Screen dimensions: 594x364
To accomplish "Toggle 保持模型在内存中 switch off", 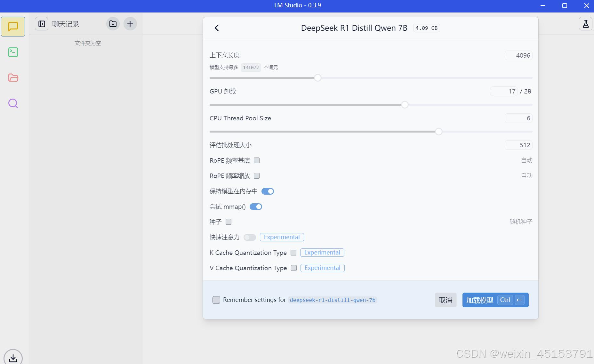I will [268, 191].
